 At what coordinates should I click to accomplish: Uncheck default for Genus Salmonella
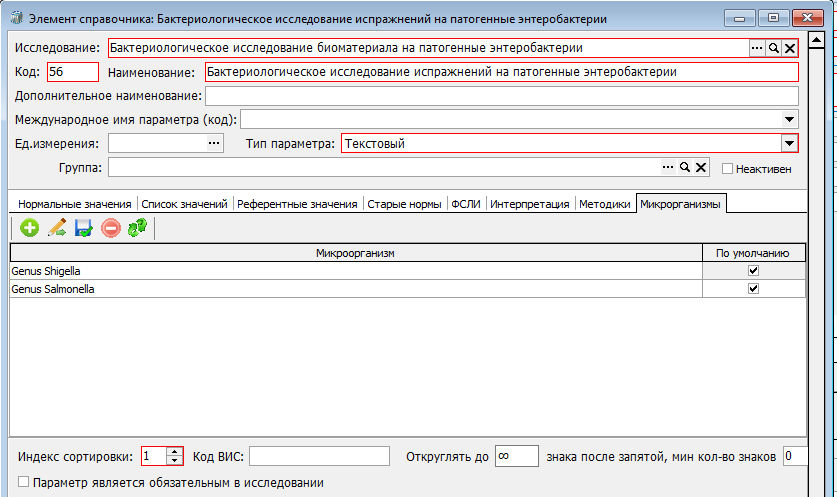pos(753,289)
